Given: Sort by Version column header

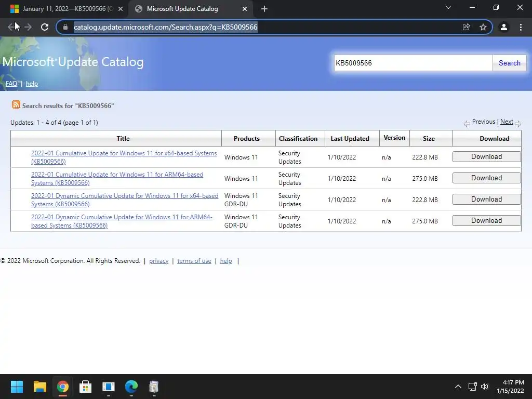Looking at the screenshot, I should (x=394, y=138).
